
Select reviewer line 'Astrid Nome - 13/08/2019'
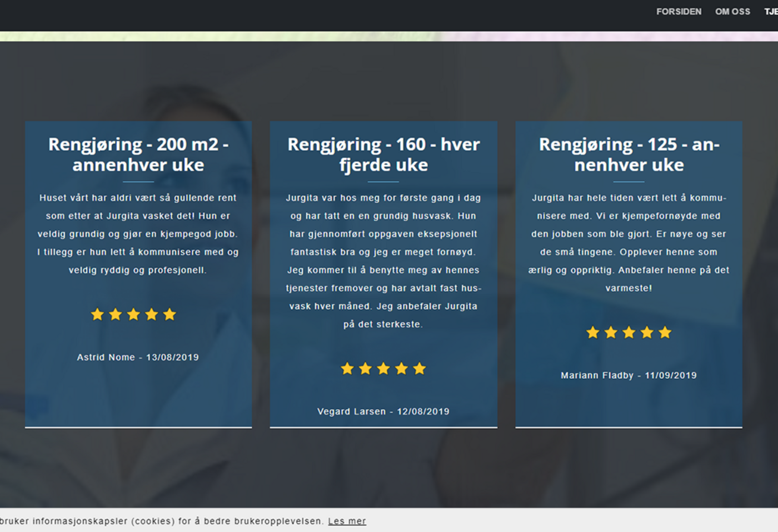click(x=138, y=357)
